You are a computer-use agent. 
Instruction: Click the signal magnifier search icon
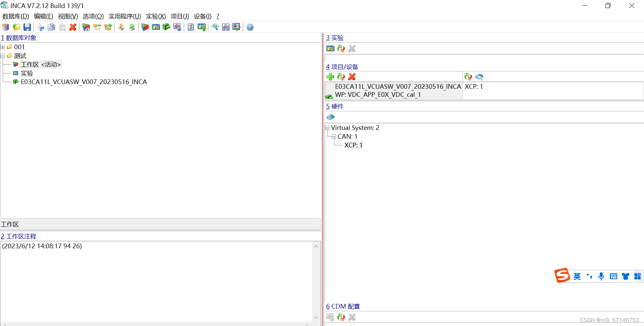click(215, 27)
